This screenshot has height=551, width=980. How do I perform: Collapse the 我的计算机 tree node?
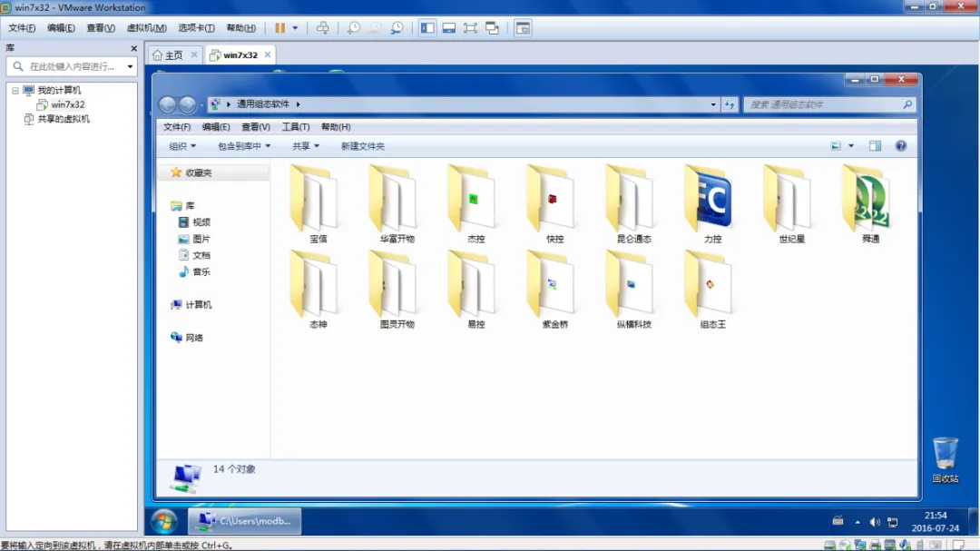(x=15, y=90)
